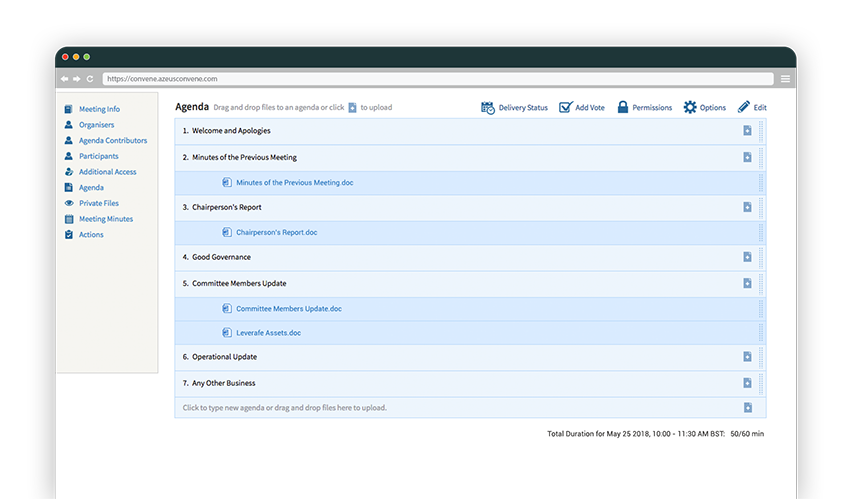Click Permissions label
The height and width of the screenshot is (499, 852).
point(652,108)
